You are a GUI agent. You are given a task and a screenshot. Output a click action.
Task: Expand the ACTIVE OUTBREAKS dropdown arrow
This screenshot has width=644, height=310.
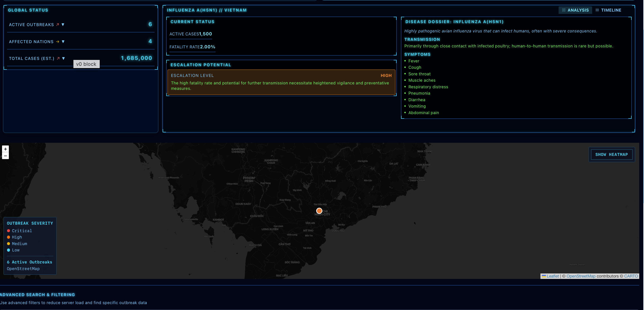click(x=63, y=25)
